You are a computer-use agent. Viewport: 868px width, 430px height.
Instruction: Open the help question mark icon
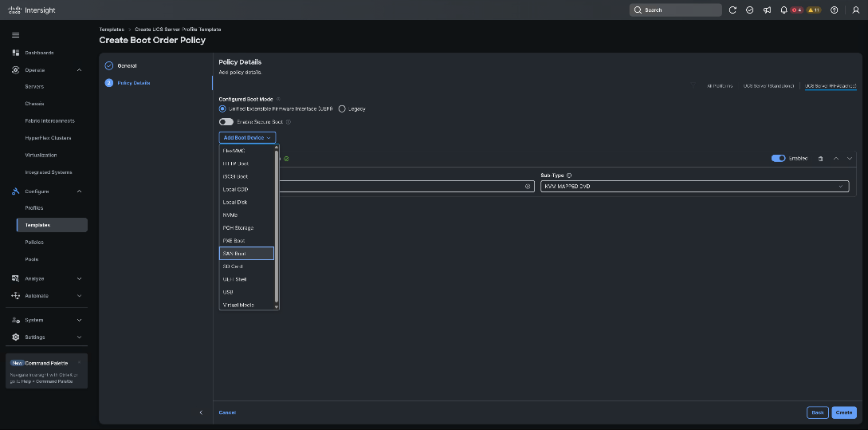(835, 10)
